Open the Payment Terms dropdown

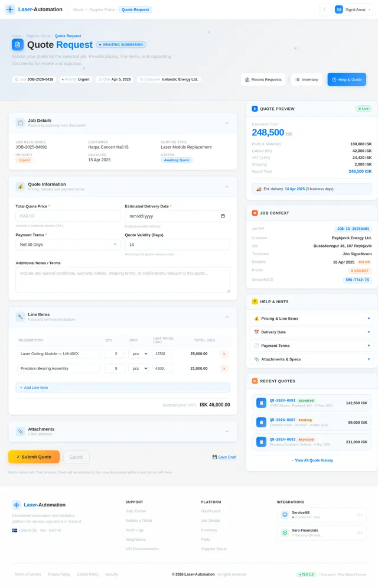pos(68,245)
